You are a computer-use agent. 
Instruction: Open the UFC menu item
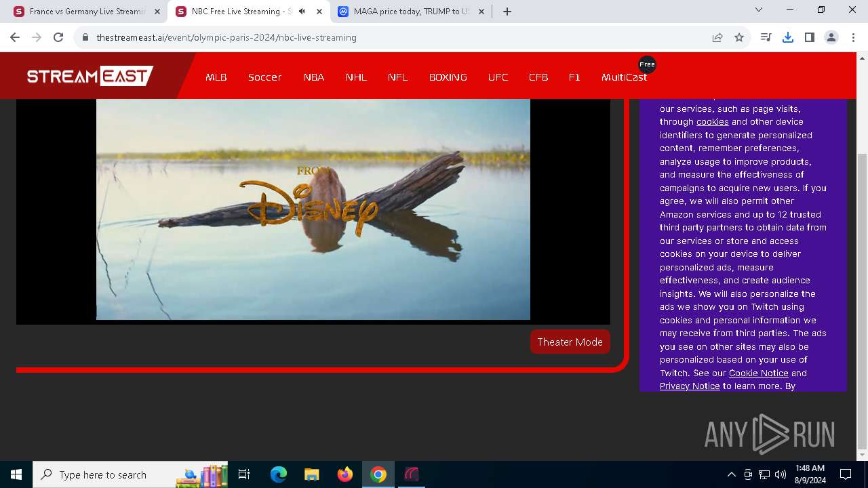tap(498, 77)
